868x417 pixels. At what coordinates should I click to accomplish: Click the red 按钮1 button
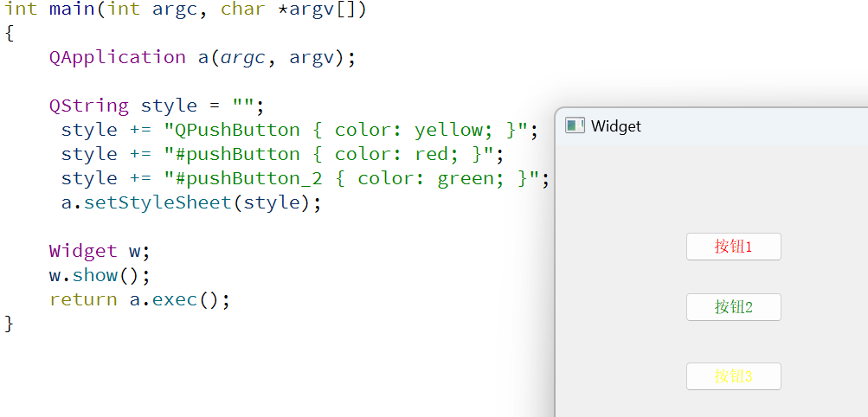coord(734,247)
